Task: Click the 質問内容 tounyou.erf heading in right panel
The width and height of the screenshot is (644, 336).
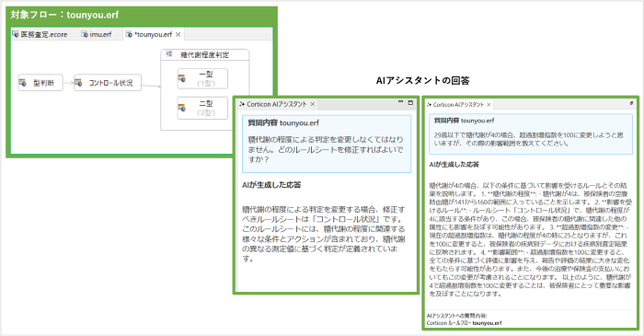Action: click(x=464, y=121)
